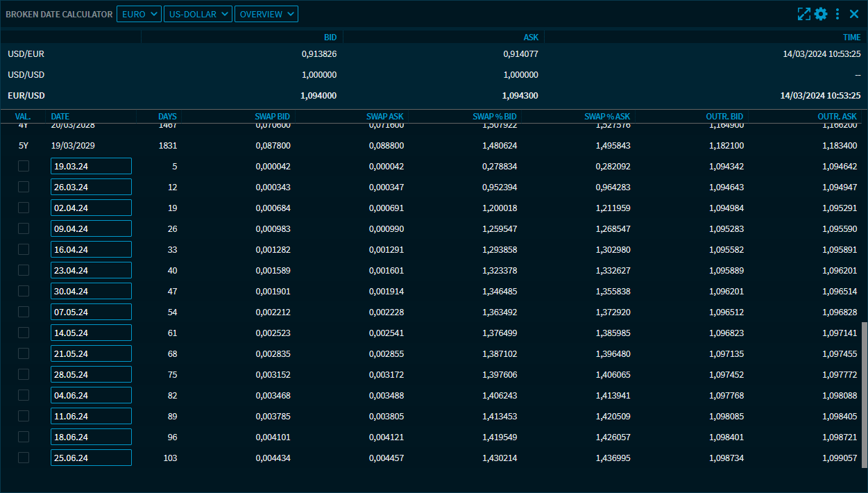Screen dimensions: 868x493
Task: Sort by the DAYS column header
Action: 167,117
